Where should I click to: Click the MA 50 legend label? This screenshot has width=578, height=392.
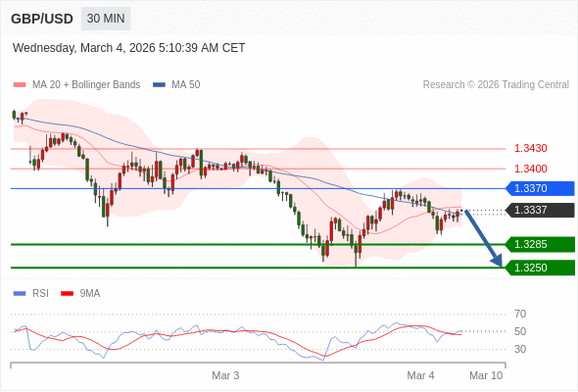pos(186,85)
